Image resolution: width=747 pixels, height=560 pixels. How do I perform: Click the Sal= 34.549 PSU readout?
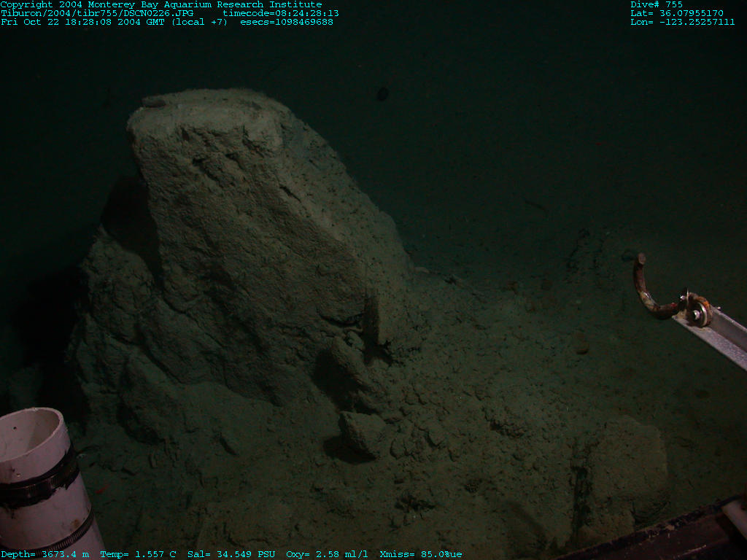(231, 554)
